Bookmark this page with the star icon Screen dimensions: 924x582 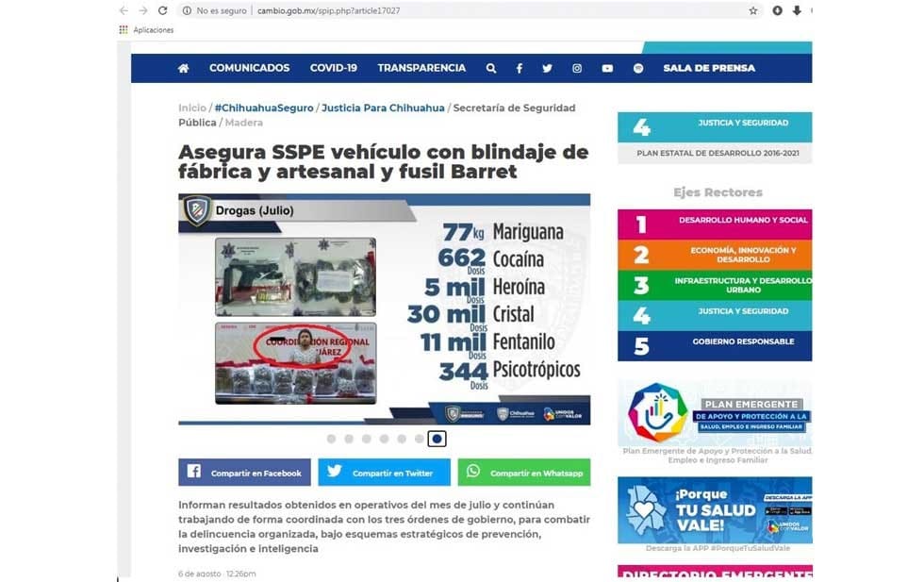coord(752,10)
